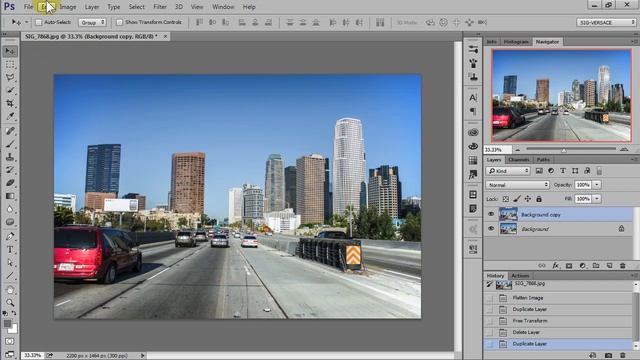Image resolution: width=640 pixels, height=360 pixels.
Task: Select the History Brush tool
Action: coord(10,170)
